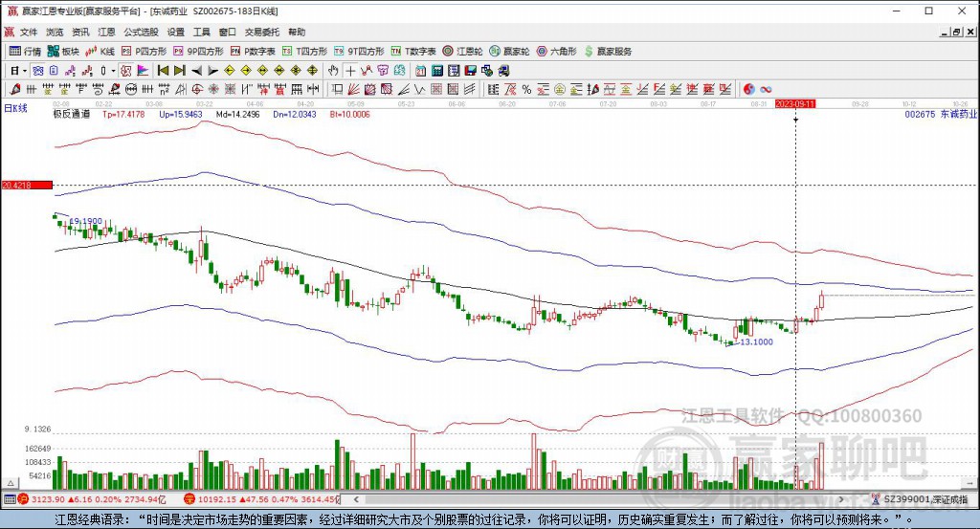Click the square-with-line drawing tool icon
Image resolution: width=980 pixels, height=529 pixels.
tap(338, 89)
